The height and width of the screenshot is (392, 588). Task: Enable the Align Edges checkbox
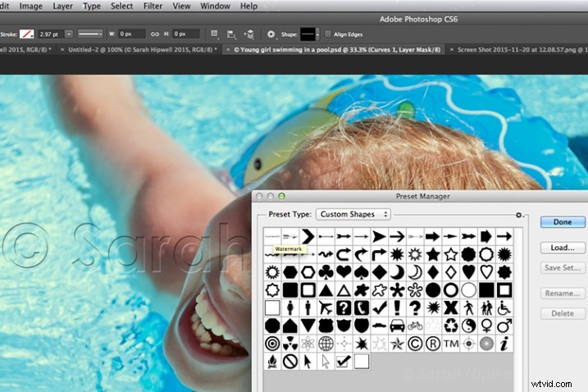pos(328,34)
